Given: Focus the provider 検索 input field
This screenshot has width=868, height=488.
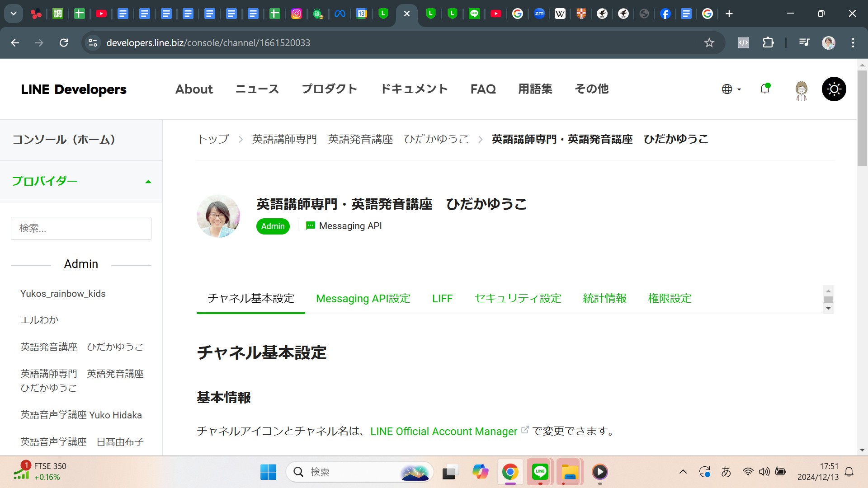Looking at the screenshot, I should [81, 228].
